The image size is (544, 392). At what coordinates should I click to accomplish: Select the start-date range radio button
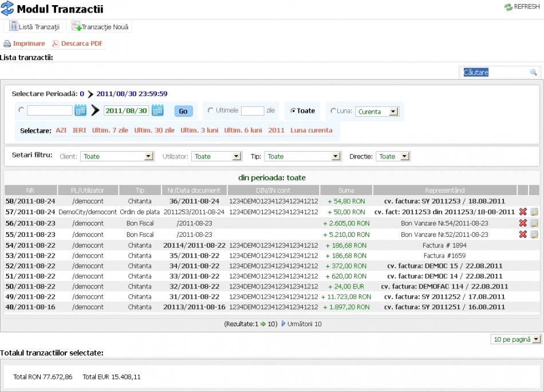tap(21, 110)
